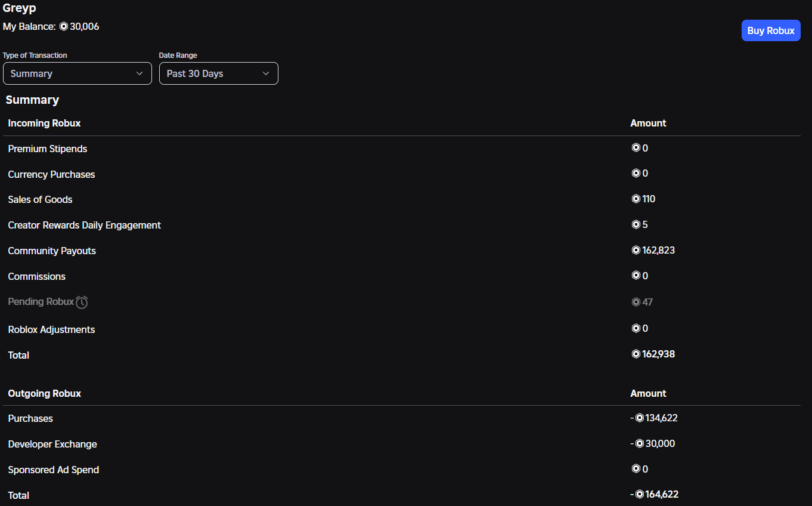
Task: Click the Robux icon beside Sales of Goods amount
Action: pyautogui.click(x=636, y=199)
